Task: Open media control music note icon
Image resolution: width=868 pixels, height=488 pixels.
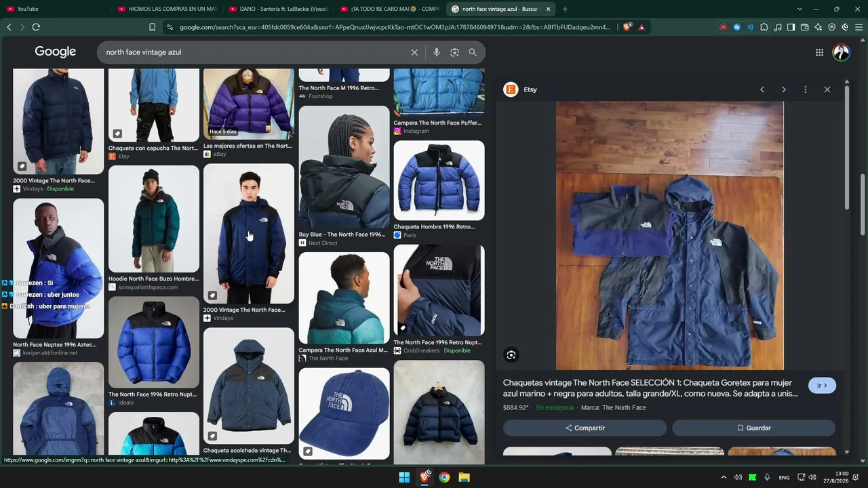Action: click(778, 27)
